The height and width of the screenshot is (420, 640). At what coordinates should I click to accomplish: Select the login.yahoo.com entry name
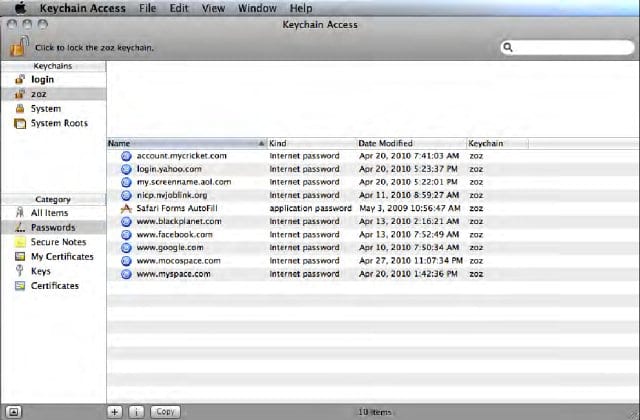pos(169,169)
